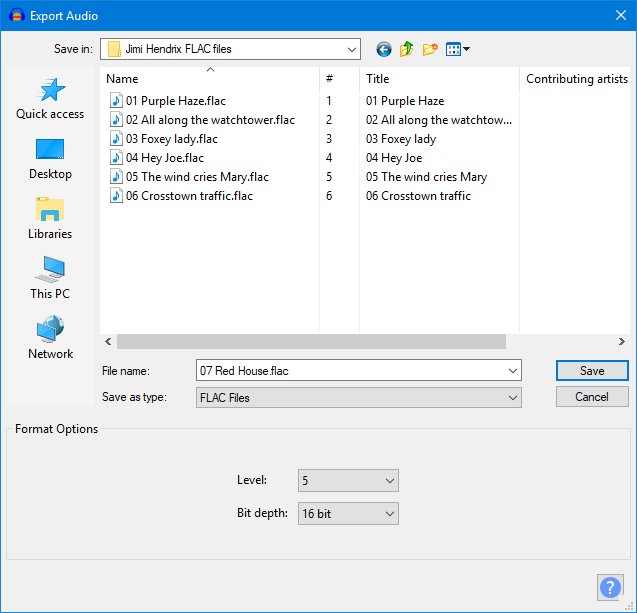Select 05 The wind cries Mary.flac
This screenshot has height=613, width=637.
(197, 177)
